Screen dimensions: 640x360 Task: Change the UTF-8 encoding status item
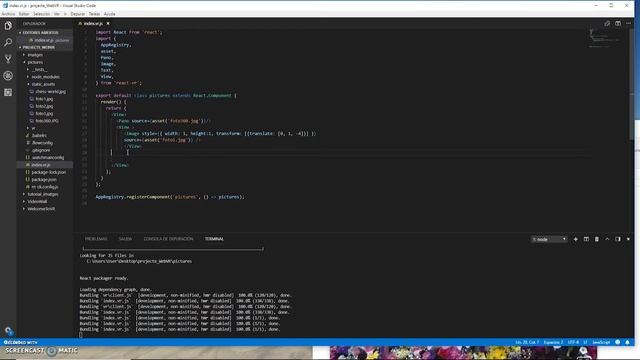pyautogui.click(x=573, y=342)
